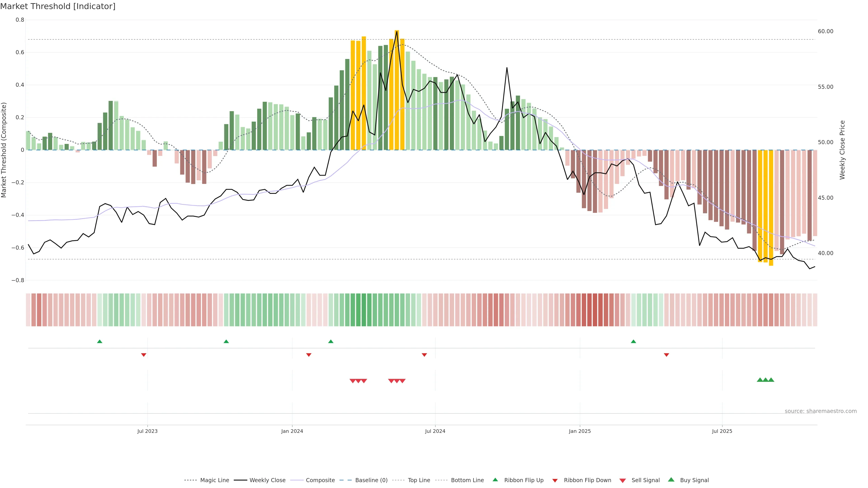The height and width of the screenshot is (488, 868).
Task: Click ribbon flip up marker near Mar 2025
Action: click(x=633, y=342)
